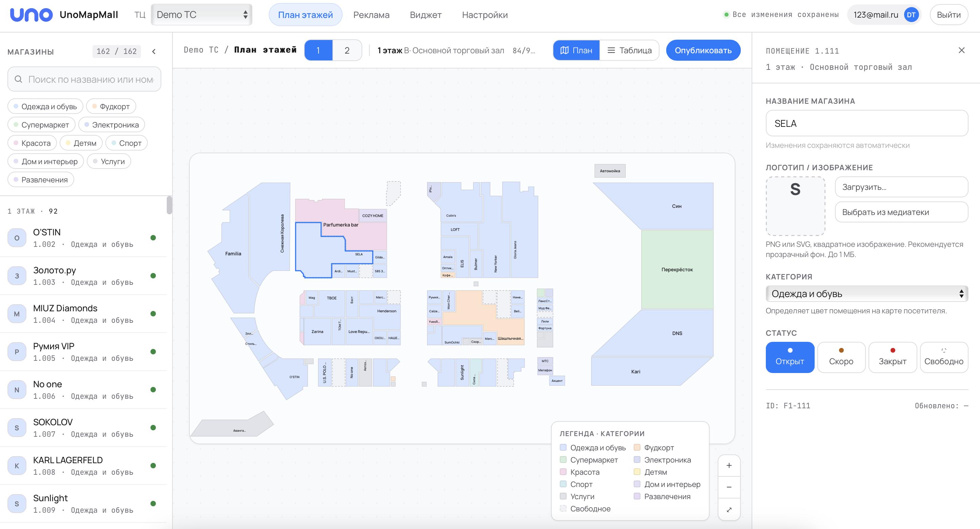
Task: Open the Реклама tab
Action: [x=371, y=15]
